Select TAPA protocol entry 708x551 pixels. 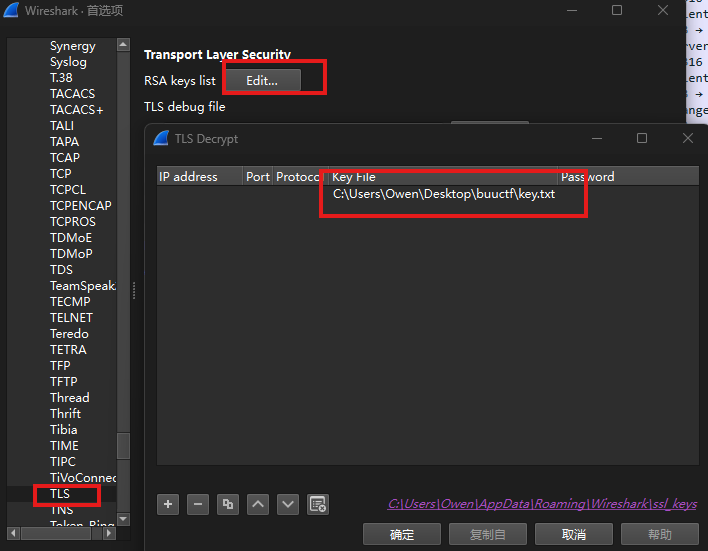64,142
